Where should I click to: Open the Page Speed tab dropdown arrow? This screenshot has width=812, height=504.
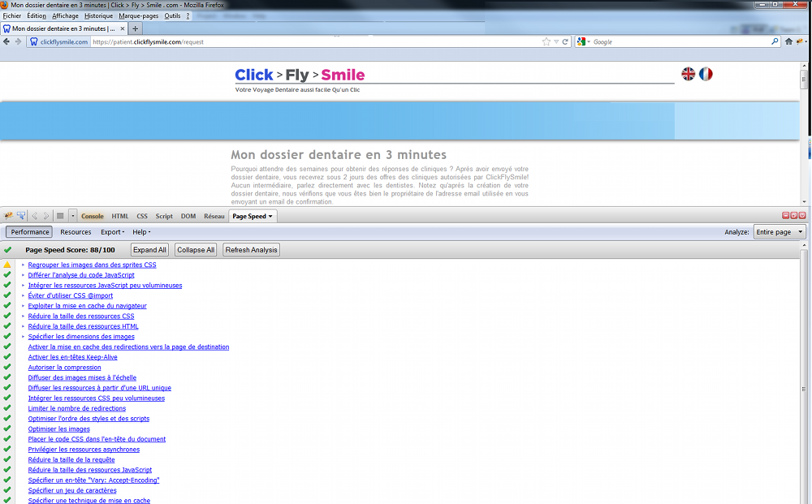coord(270,217)
